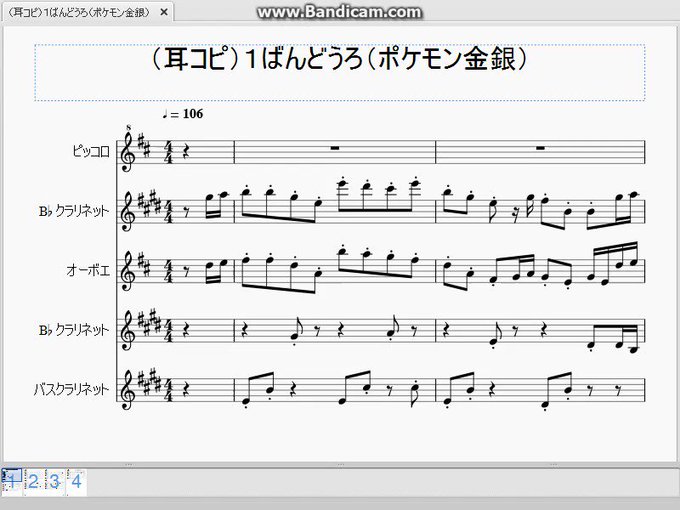Select the quarter rest in ピッコロ's pickup measure
The height and width of the screenshot is (510, 680).
point(186,152)
